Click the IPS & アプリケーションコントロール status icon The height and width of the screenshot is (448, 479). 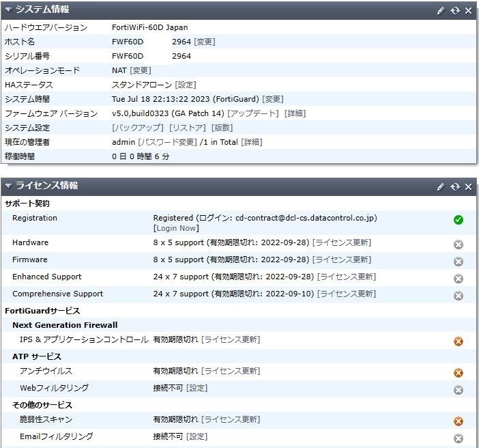pos(459,341)
